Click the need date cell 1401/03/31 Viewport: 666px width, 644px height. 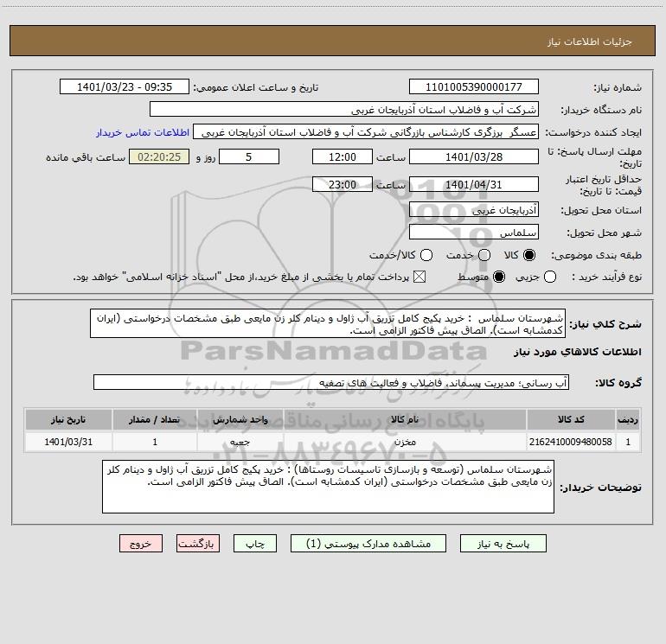coord(68,442)
